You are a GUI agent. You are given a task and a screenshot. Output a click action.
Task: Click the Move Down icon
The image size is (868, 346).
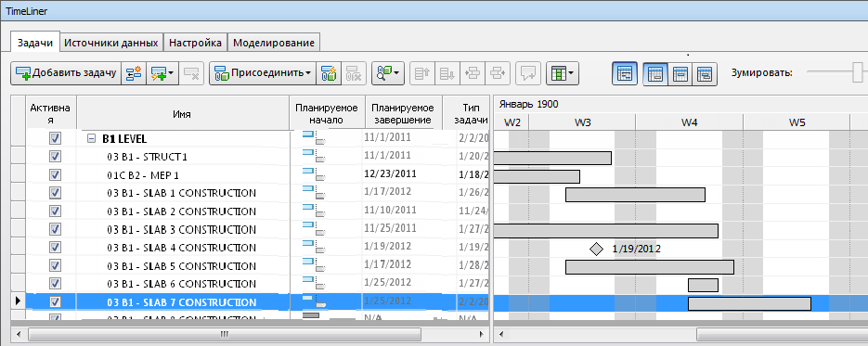click(447, 73)
